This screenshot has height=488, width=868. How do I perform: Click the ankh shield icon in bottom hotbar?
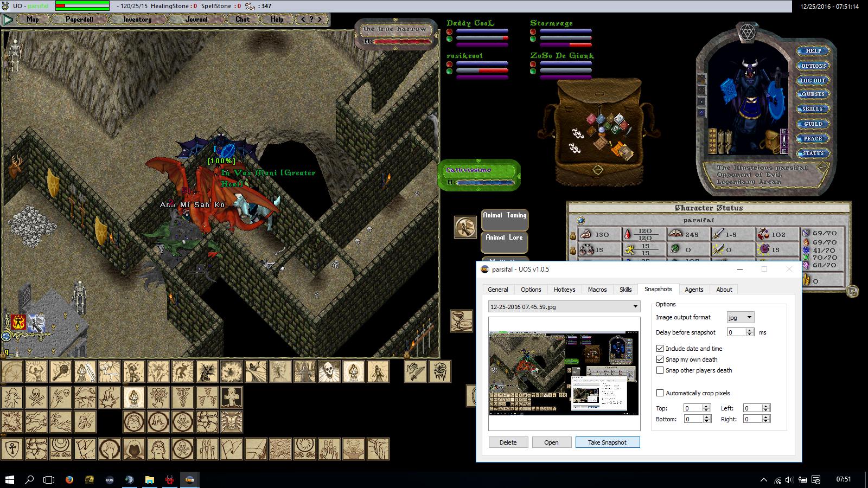pyautogui.click(x=11, y=449)
